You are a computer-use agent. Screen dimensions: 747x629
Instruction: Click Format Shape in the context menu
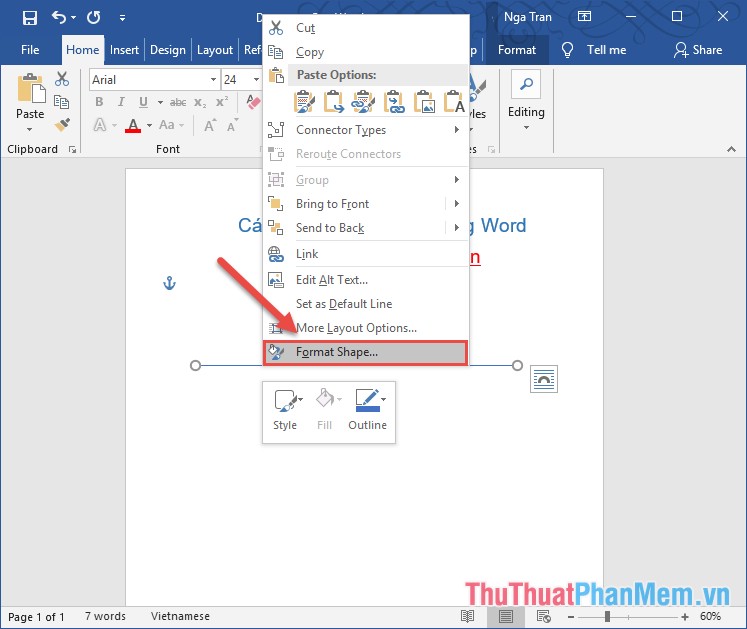coord(365,353)
